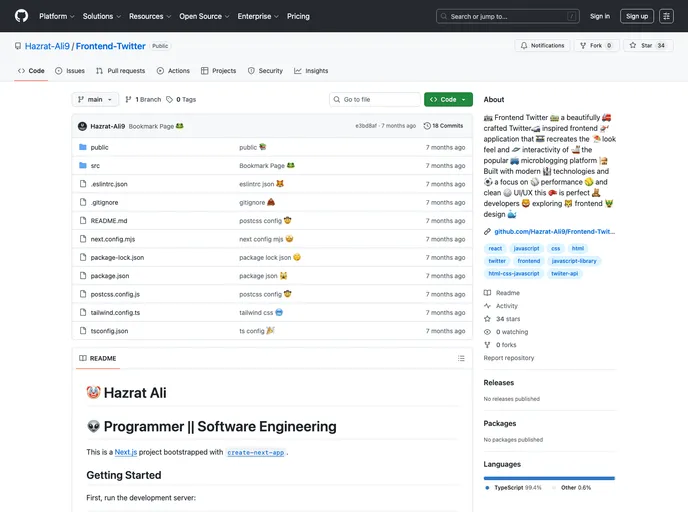Image resolution: width=688 pixels, height=512 pixels.
Task: Click the file icon of README.md
Action: [82, 221]
